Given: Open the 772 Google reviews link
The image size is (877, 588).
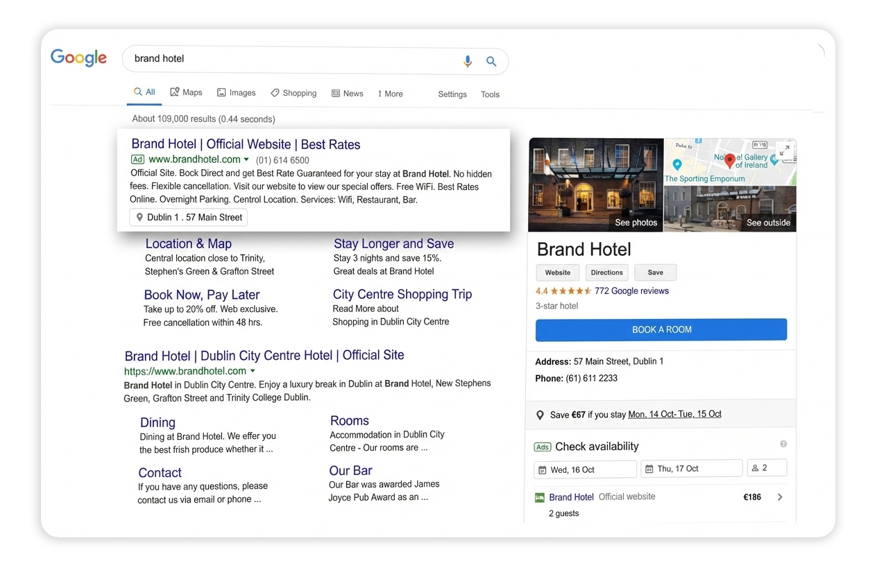Looking at the screenshot, I should tap(631, 291).
